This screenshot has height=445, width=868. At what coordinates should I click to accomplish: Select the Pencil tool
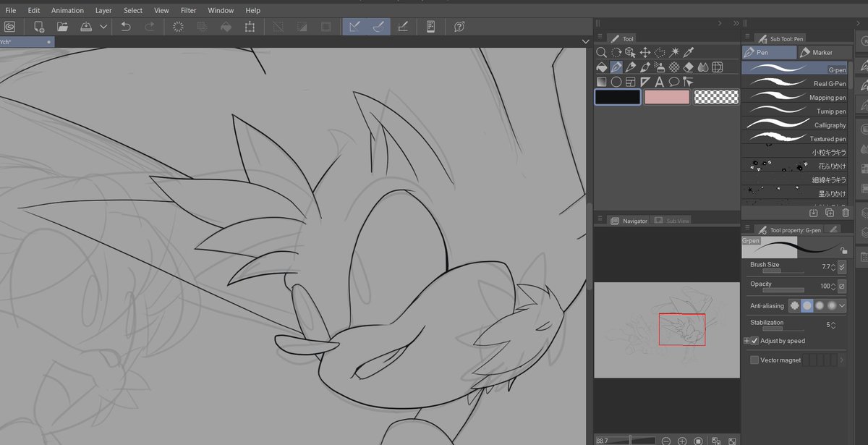630,67
